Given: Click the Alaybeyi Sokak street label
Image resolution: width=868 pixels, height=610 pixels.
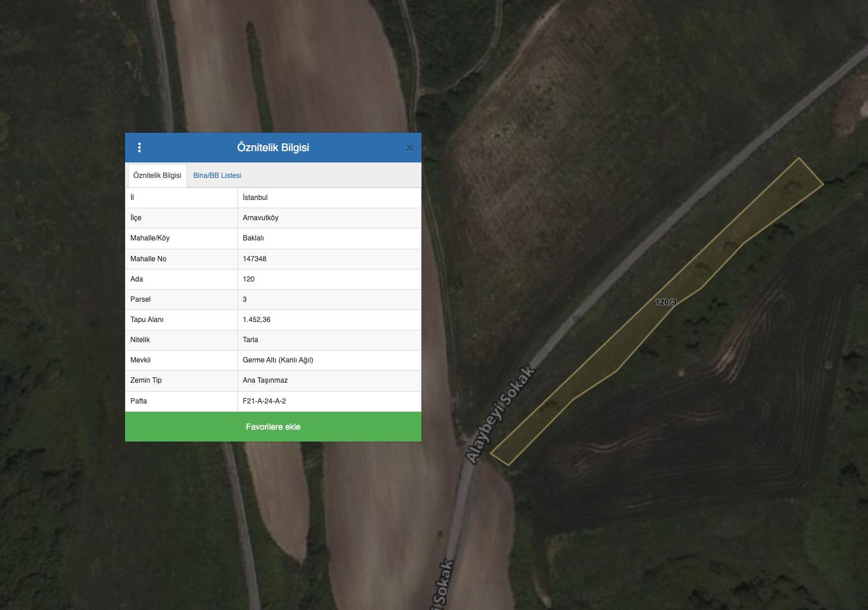Looking at the screenshot, I should [500, 415].
